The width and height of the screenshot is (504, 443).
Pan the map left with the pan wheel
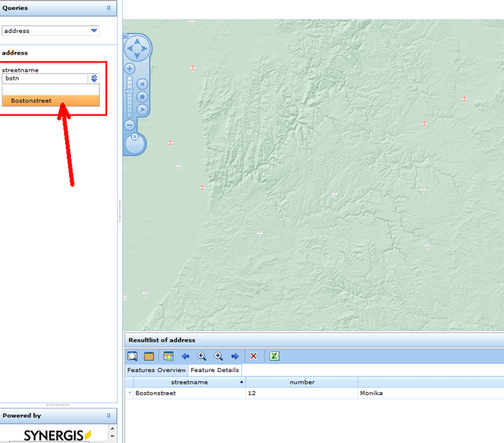tap(130, 49)
